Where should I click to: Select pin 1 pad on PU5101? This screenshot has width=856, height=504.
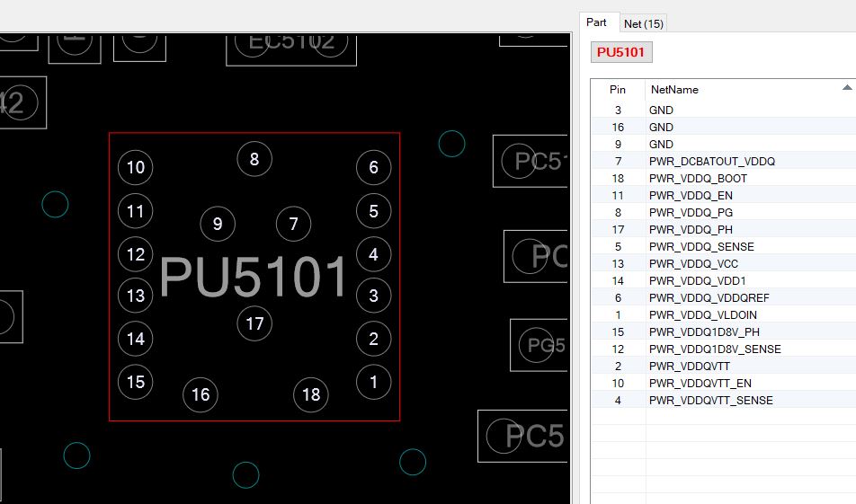pyautogui.click(x=373, y=382)
